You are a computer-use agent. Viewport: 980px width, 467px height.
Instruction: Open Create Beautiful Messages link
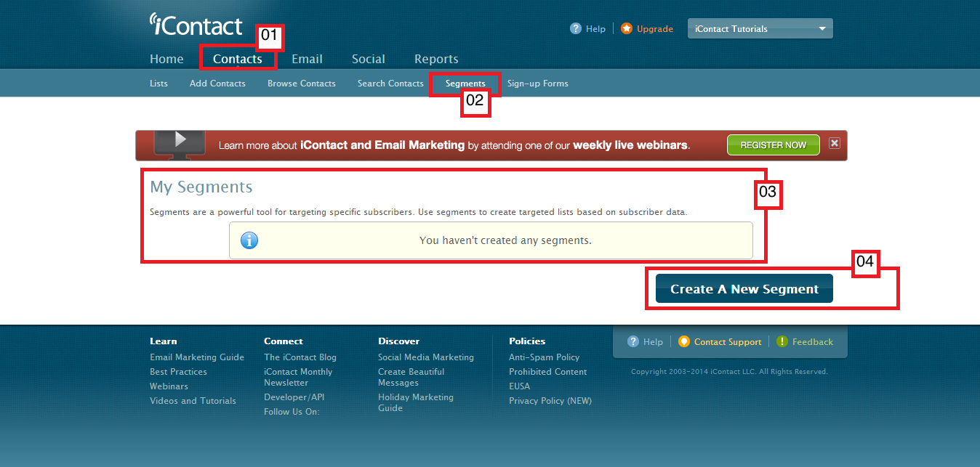[x=411, y=377]
